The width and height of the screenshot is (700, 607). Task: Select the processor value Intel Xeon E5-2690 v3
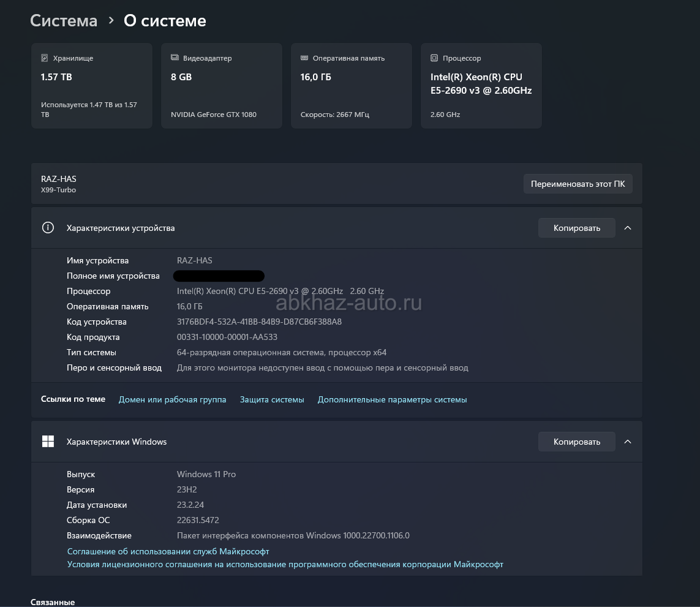(x=280, y=291)
